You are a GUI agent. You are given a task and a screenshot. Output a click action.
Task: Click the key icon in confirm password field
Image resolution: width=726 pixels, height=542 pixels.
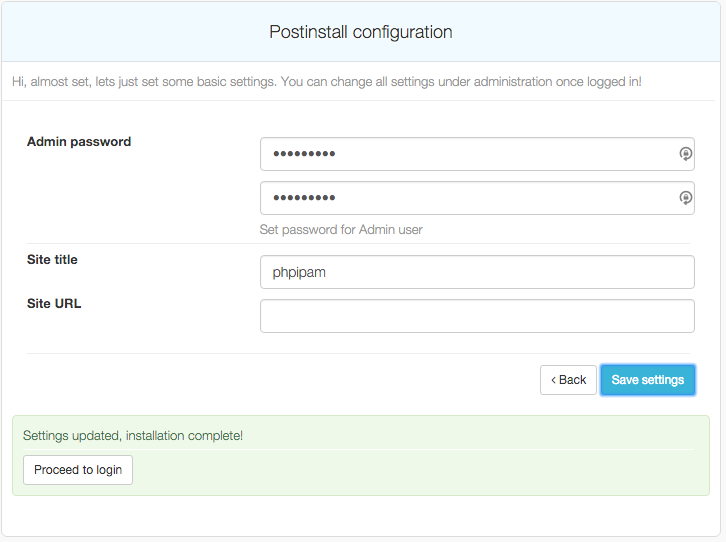pyautogui.click(x=685, y=198)
